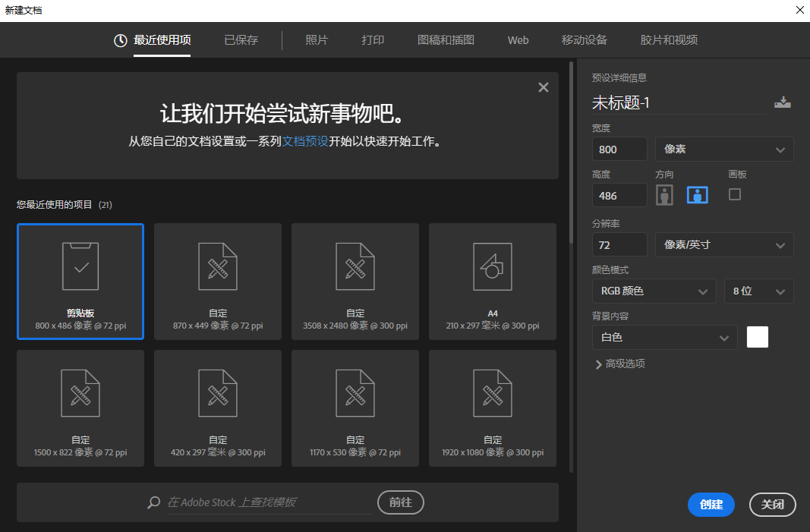Viewport: 810px width, 532px height.
Task: Select the 剪贴板 clipboard preset icon
Action: pos(80,266)
